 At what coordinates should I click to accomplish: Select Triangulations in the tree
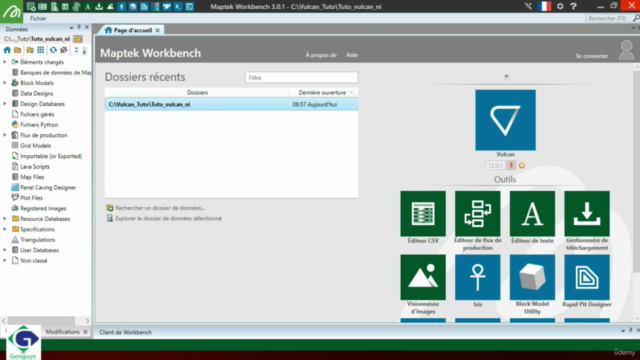[38, 240]
